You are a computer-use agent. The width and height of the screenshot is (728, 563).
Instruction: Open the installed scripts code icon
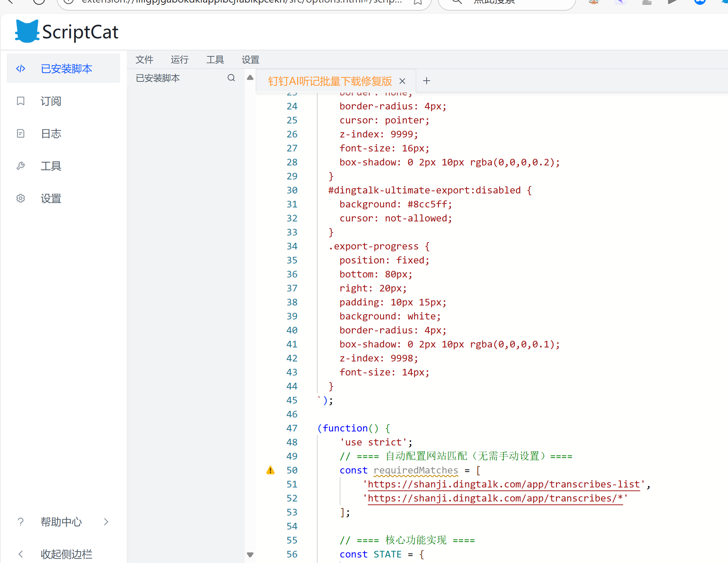21,69
